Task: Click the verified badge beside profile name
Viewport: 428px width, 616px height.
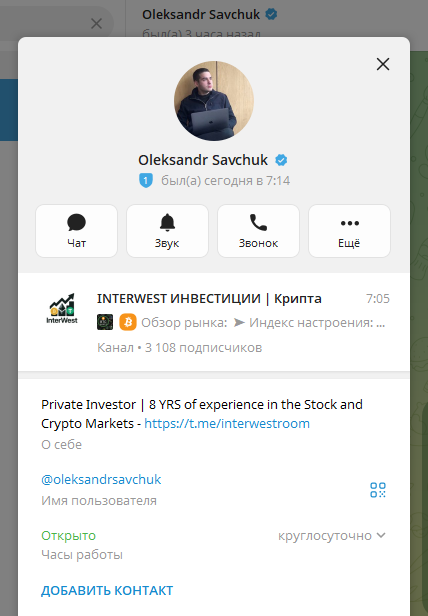Action: (281, 160)
